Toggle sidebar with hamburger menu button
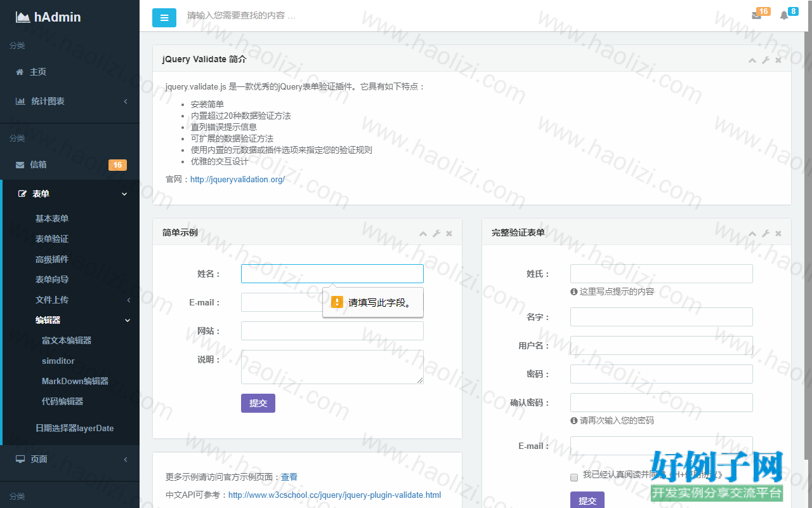812x508 pixels. click(164, 18)
